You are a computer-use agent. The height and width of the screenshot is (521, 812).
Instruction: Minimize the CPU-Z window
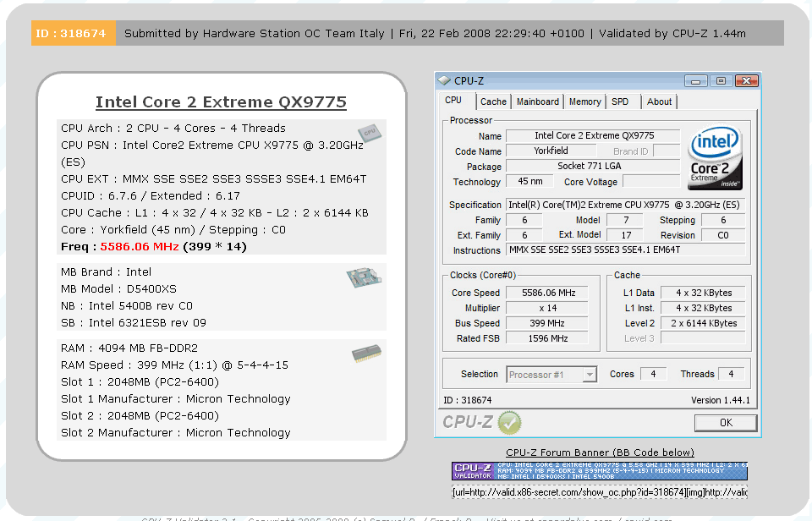pos(696,81)
